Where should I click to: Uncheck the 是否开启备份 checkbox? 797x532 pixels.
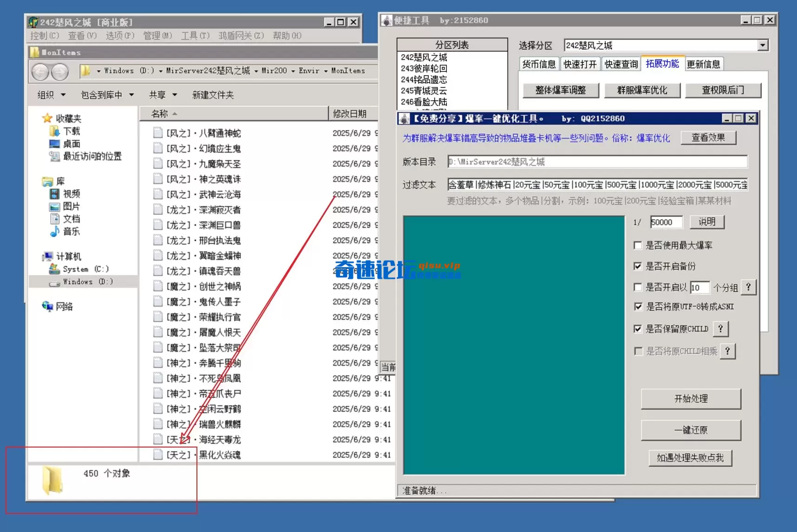point(638,266)
